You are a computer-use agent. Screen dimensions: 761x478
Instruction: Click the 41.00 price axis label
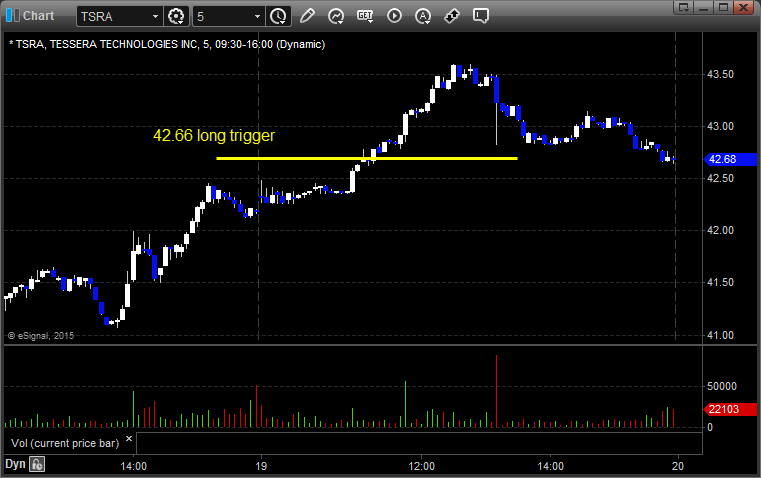(x=720, y=335)
